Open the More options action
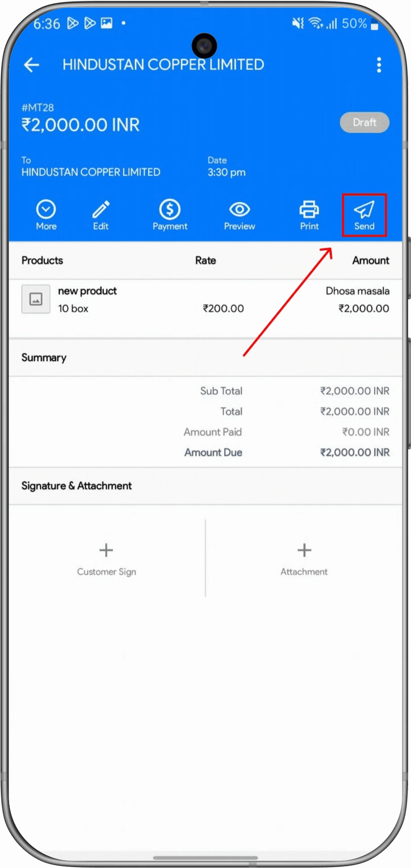 46,215
